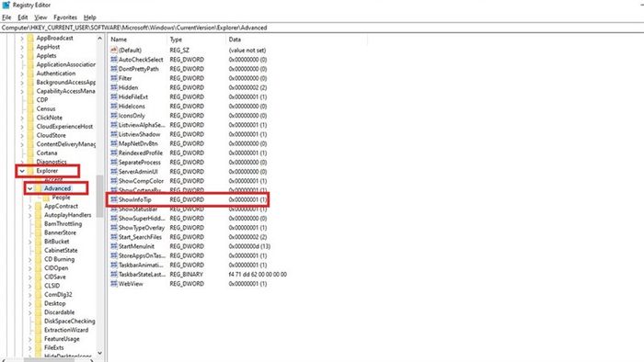Click the DWORD icon next to AutoCheckSelect
The width and height of the screenshot is (644, 362).
[114, 60]
